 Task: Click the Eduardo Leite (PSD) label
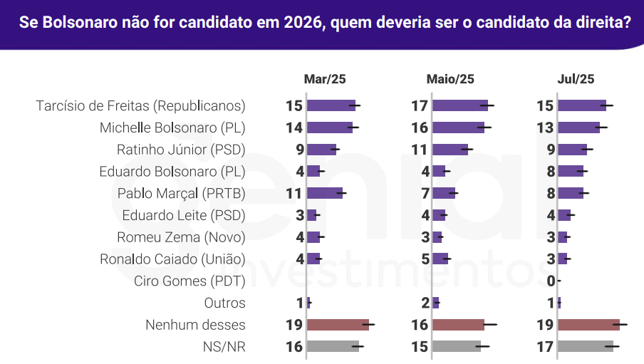pyautogui.click(x=184, y=215)
